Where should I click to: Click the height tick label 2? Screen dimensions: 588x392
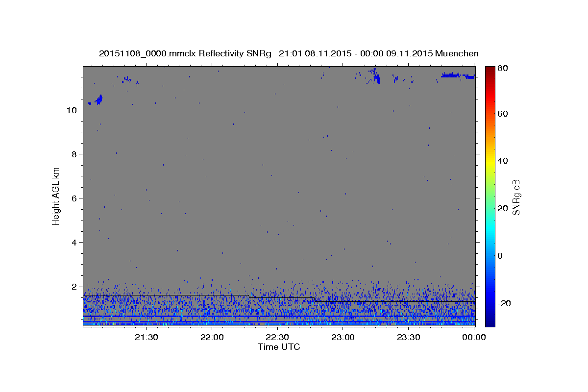pyautogui.click(x=74, y=287)
